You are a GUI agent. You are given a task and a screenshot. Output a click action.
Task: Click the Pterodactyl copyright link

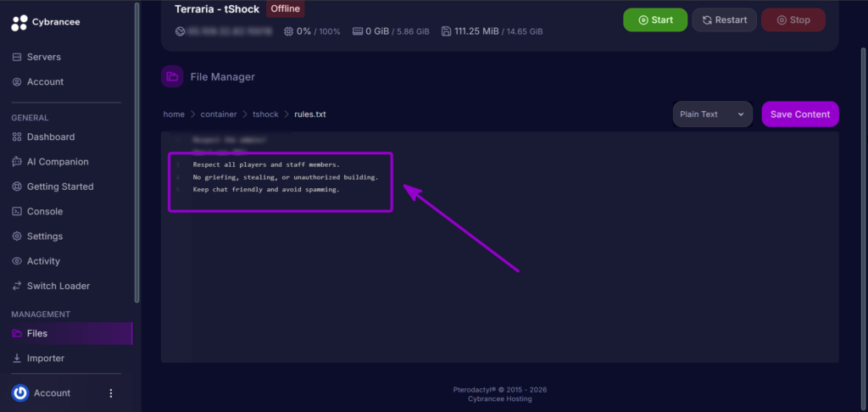click(500, 390)
